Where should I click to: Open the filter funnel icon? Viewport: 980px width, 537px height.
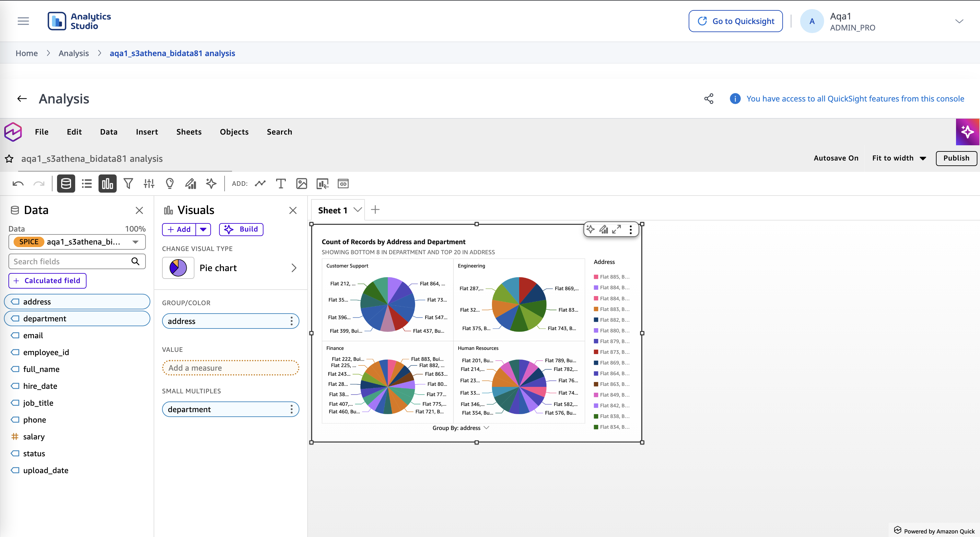click(x=128, y=184)
